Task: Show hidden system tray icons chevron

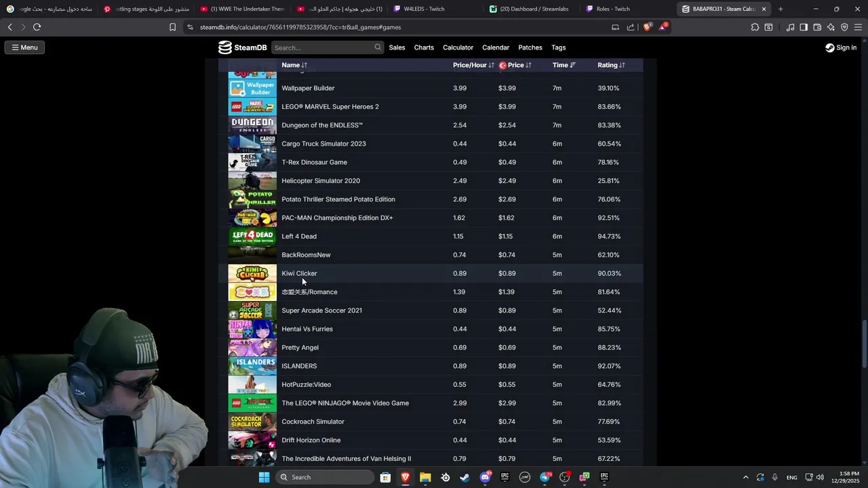Action: [x=746, y=477]
